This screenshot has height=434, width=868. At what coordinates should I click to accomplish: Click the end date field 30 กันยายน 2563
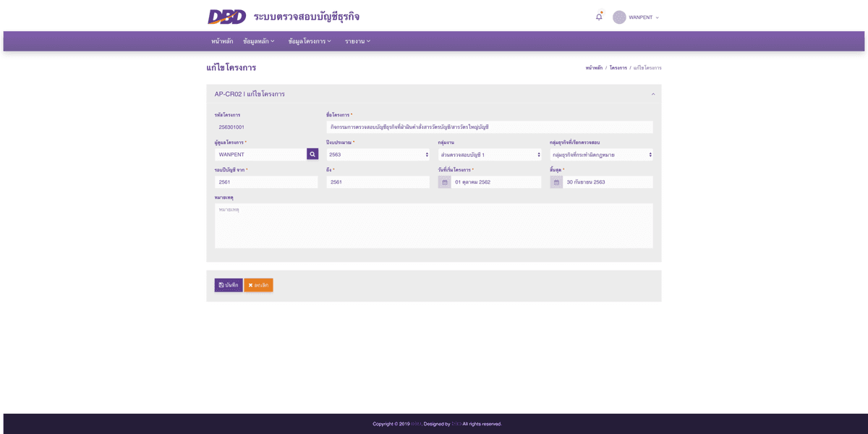(x=608, y=182)
